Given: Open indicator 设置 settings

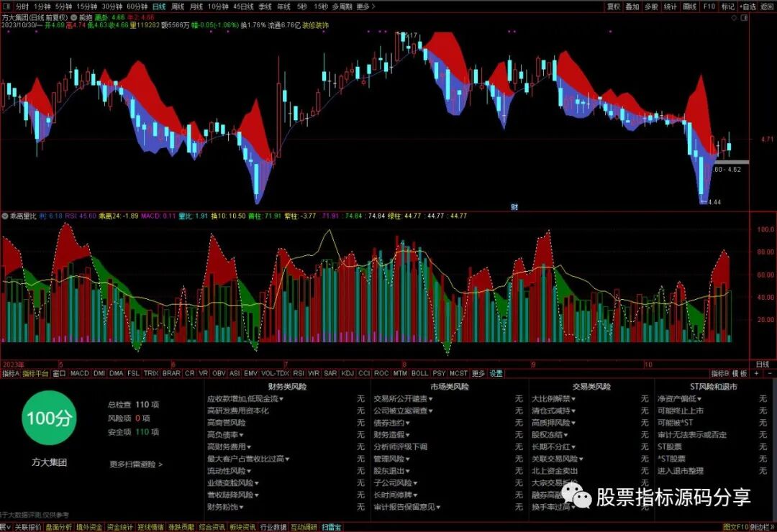Looking at the screenshot, I should 496,374.
